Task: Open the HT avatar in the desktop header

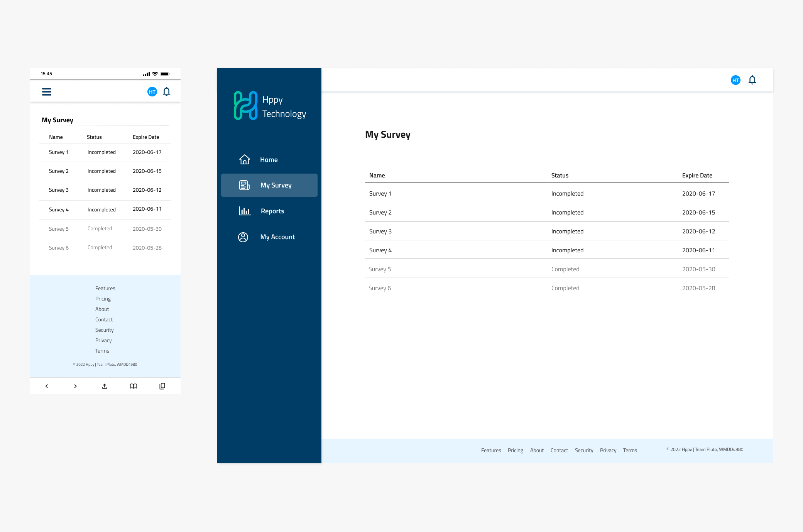Action: (x=735, y=80)
